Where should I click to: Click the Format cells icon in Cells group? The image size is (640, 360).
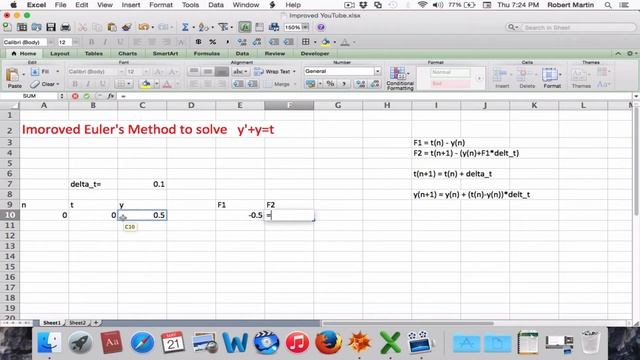tap(551, 78)
